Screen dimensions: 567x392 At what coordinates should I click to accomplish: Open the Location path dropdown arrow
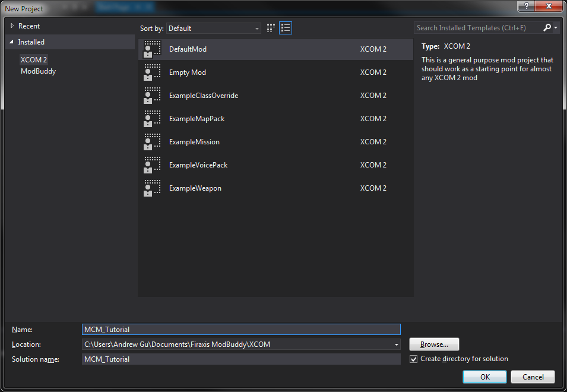point(397,344)
